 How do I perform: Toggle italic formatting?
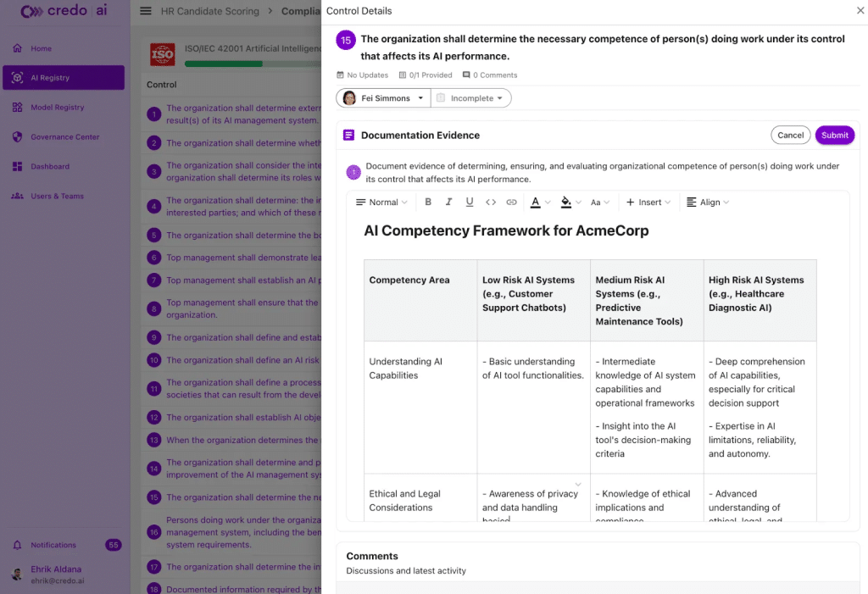pyautogui.click(x=449, y=202)
